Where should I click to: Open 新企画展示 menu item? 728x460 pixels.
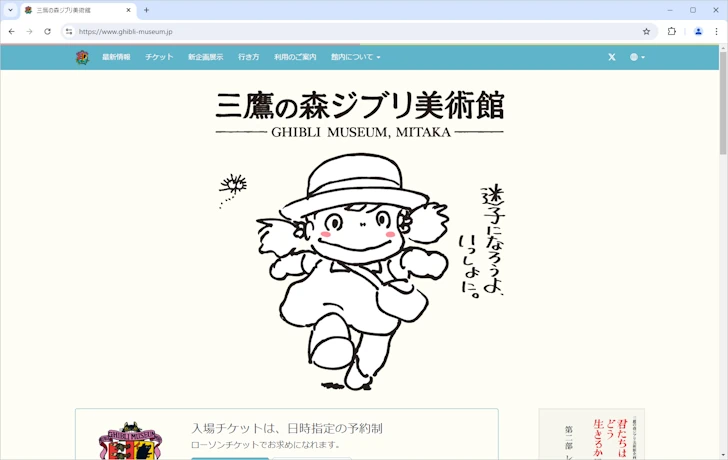click(205, 57)
